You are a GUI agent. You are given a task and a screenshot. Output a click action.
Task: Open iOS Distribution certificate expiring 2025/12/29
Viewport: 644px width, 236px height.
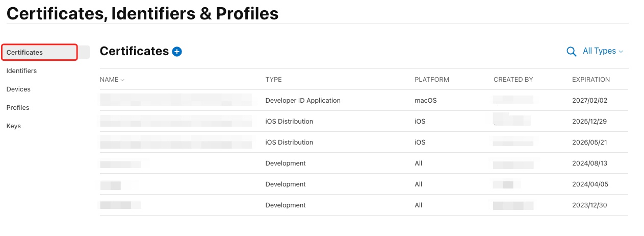click(x=289, y=122)
